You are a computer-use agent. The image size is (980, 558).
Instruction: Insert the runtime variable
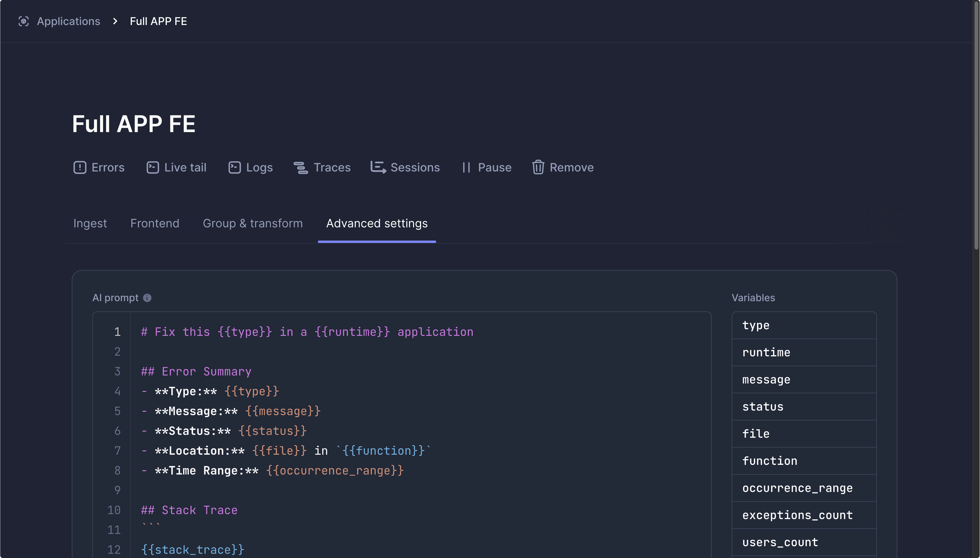click(804, 352)
